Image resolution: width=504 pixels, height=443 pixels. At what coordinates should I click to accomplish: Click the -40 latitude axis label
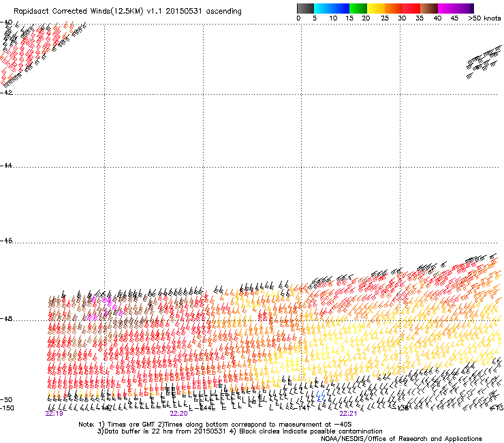click(6, 22)
